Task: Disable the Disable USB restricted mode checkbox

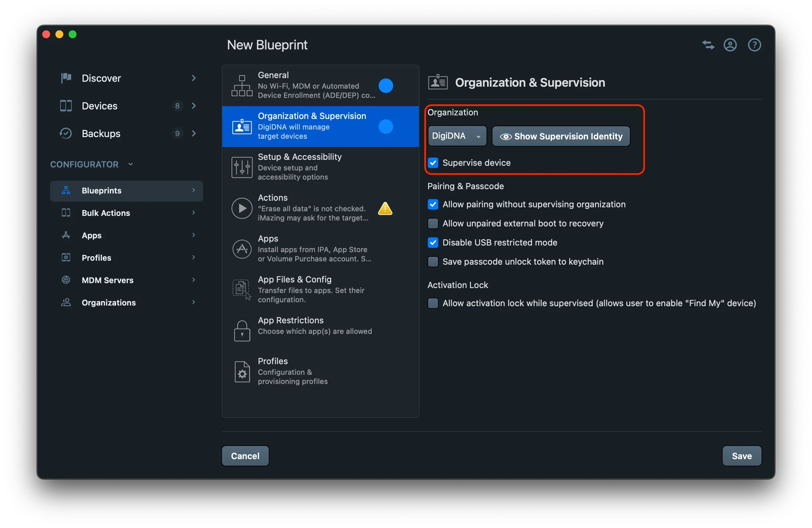Action: point(433,242)
